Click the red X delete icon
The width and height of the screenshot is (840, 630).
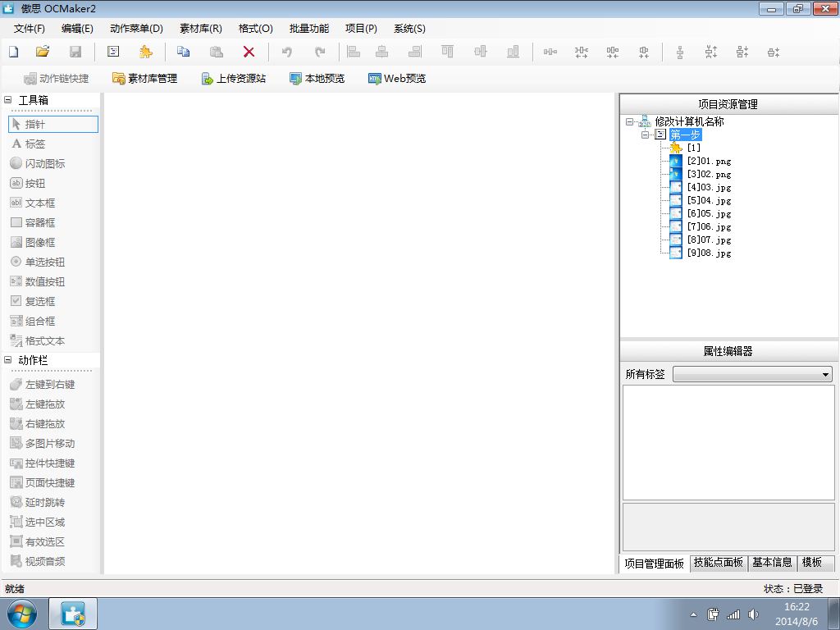point(249,52)
